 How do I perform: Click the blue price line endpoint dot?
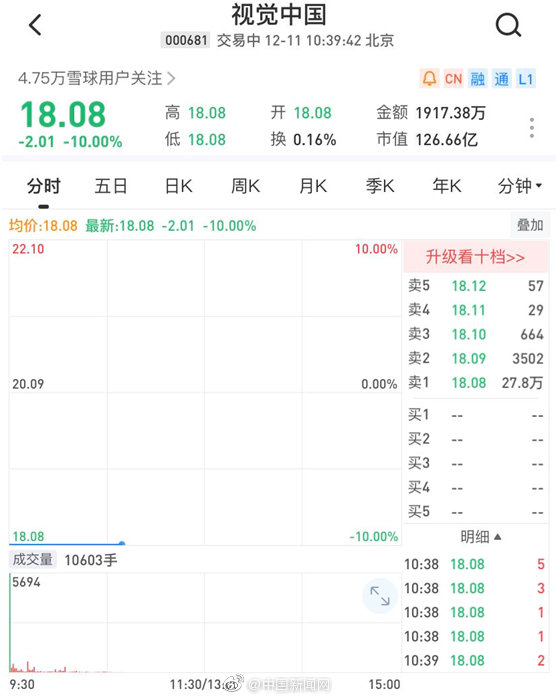[122, 543]
